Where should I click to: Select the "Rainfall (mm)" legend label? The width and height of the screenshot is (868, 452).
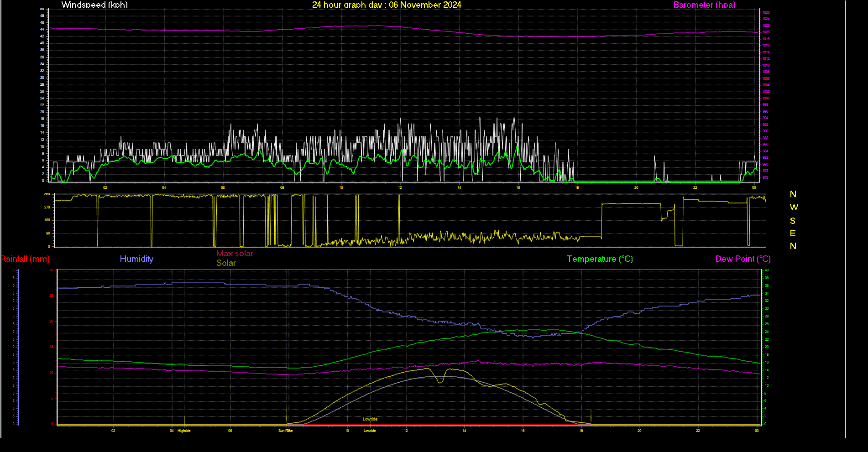point(26,259)
